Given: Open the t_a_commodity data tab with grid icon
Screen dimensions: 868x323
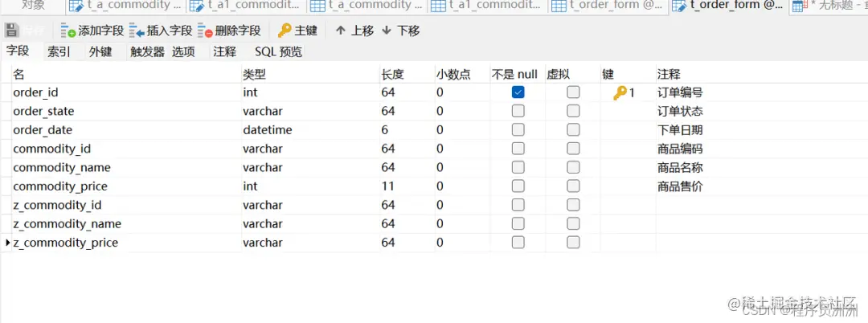Looking at the screenshot, I should (368, 6).
